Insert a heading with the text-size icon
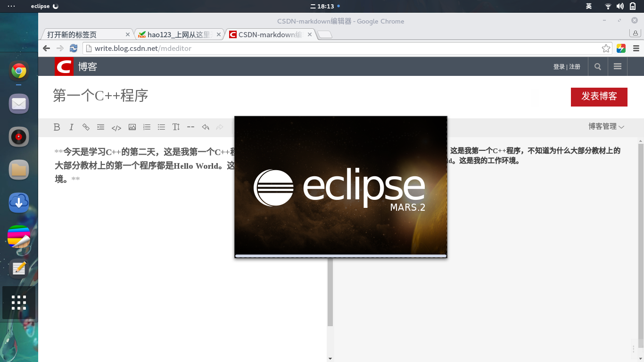644x362 pixels. point(176,127)
